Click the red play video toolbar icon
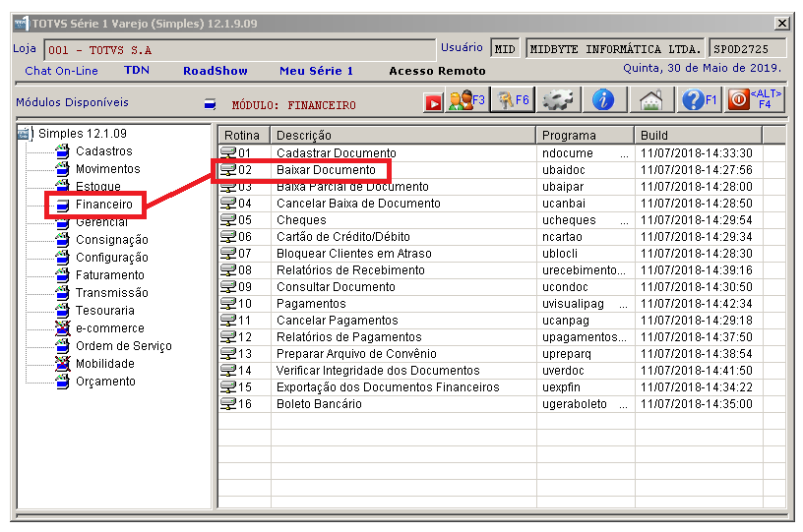803x532 pixels. [433, 103]
